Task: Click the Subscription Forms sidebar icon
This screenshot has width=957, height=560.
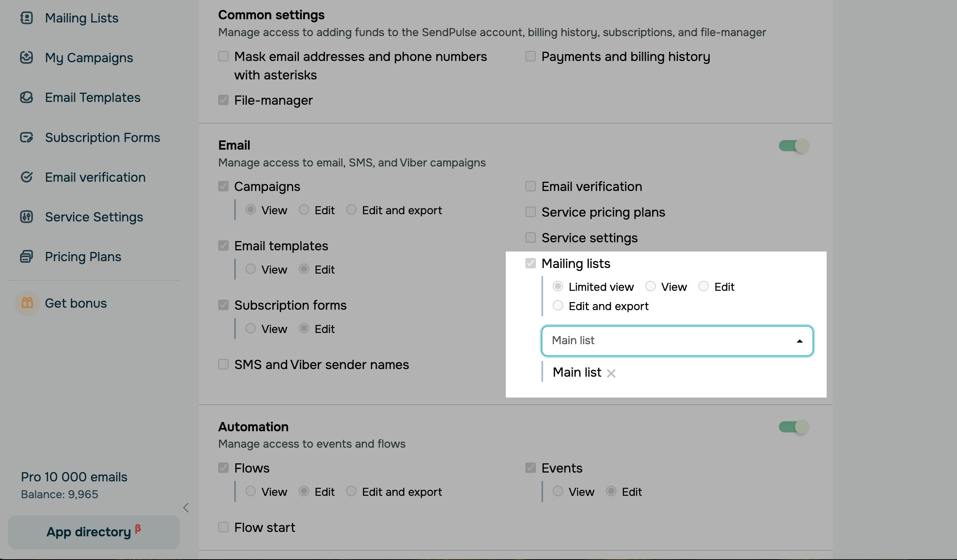Action: (x=26, y=138)
